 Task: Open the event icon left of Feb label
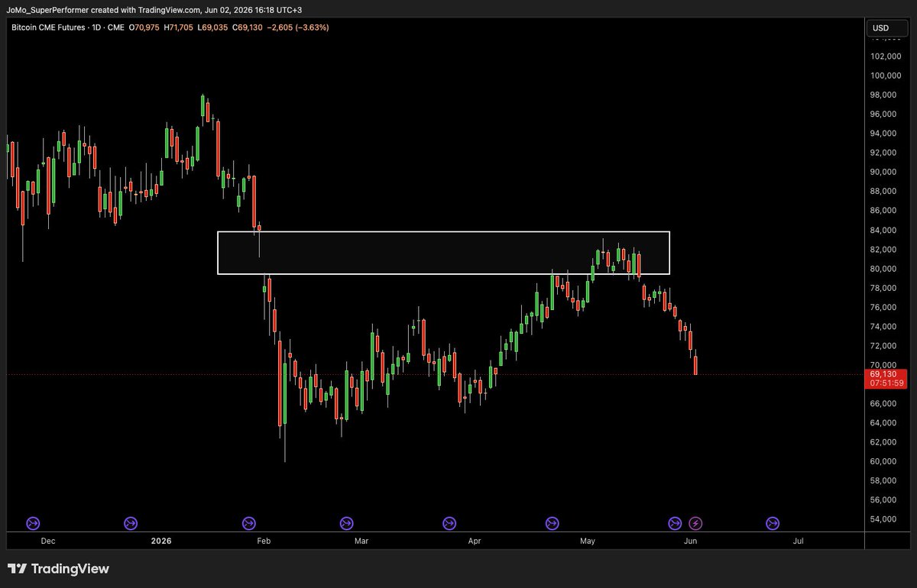pos(249,523)
